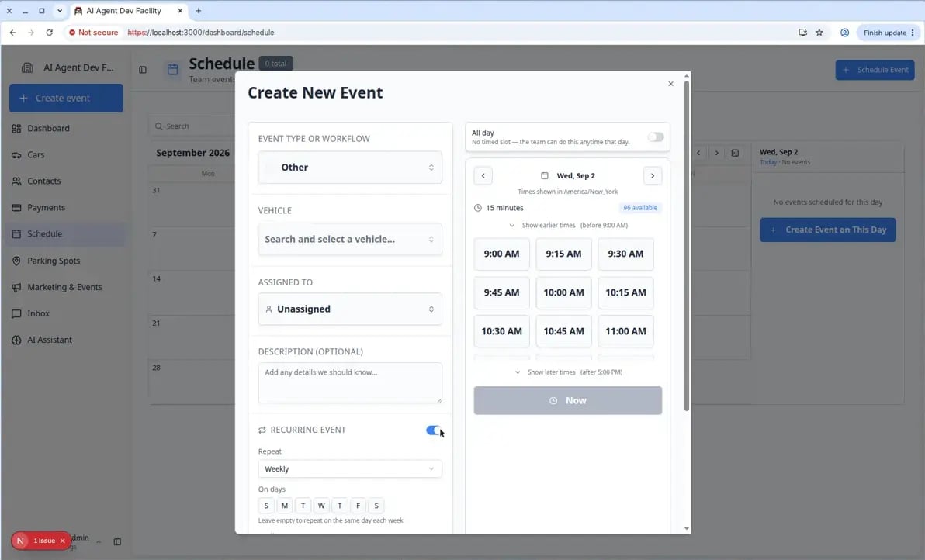The image size is (925, 560).
Task: Bookmark this page with the star icon
Action: (819, 33)
